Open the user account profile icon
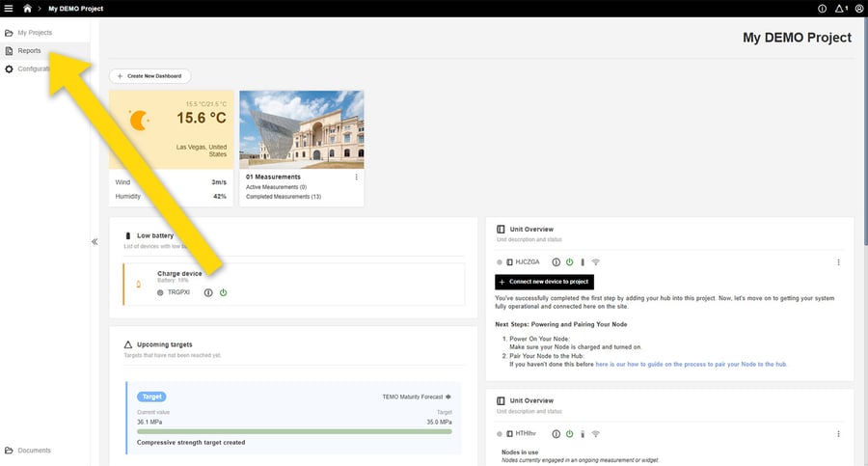 (858, 9)
